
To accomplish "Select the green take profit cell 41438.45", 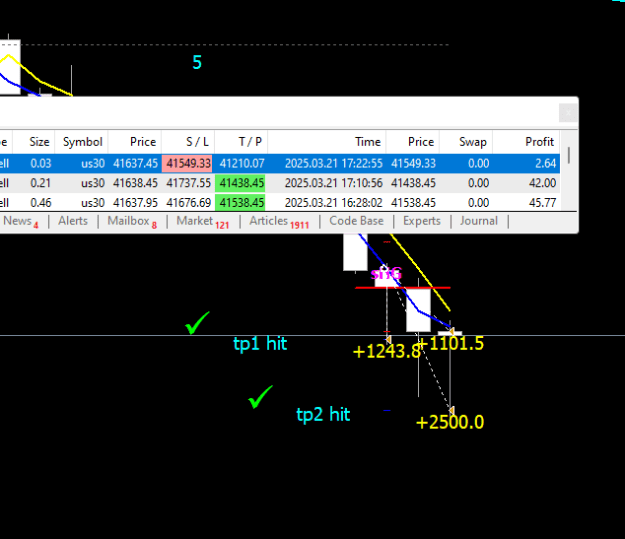I will click(x=241, y=183).
